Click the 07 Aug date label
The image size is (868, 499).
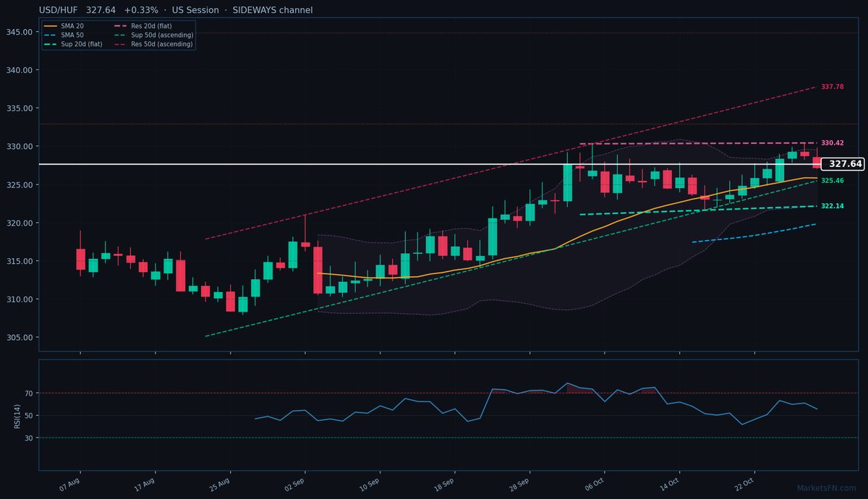69,483
